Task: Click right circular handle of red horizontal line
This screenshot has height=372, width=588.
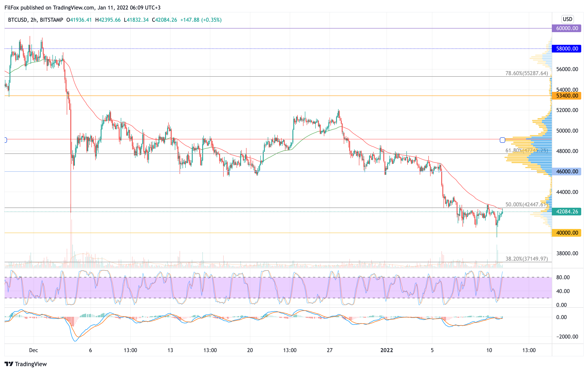Action: tap(502, 140)
